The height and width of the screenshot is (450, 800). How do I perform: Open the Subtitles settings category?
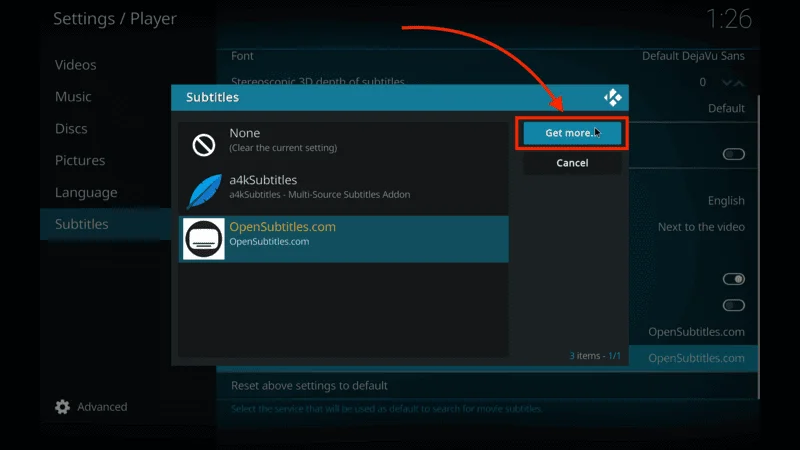tap(106, 224)
